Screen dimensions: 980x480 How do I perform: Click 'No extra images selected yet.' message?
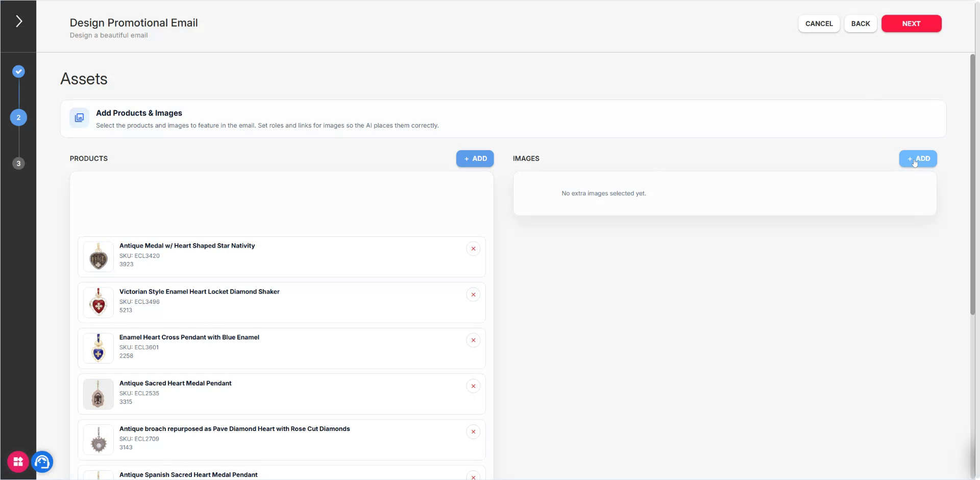point(604,194)
